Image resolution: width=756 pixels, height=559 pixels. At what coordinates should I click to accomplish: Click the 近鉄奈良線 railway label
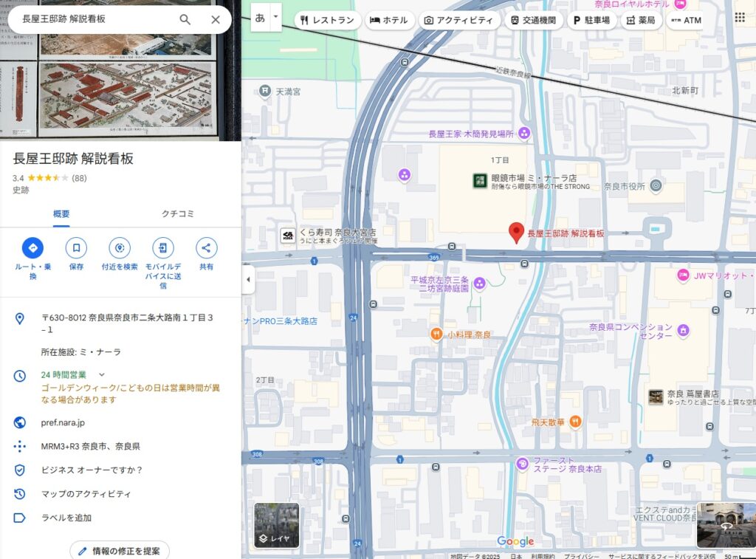pos(512,72)
